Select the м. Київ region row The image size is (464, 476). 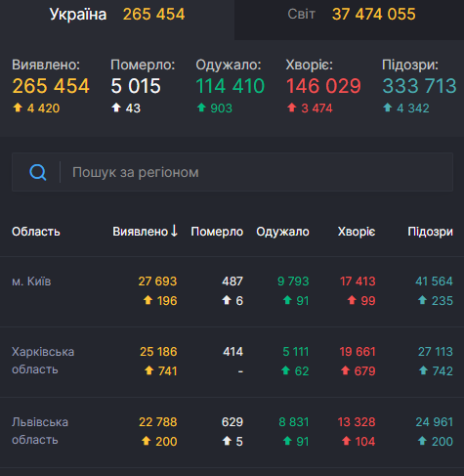(232, 291)
